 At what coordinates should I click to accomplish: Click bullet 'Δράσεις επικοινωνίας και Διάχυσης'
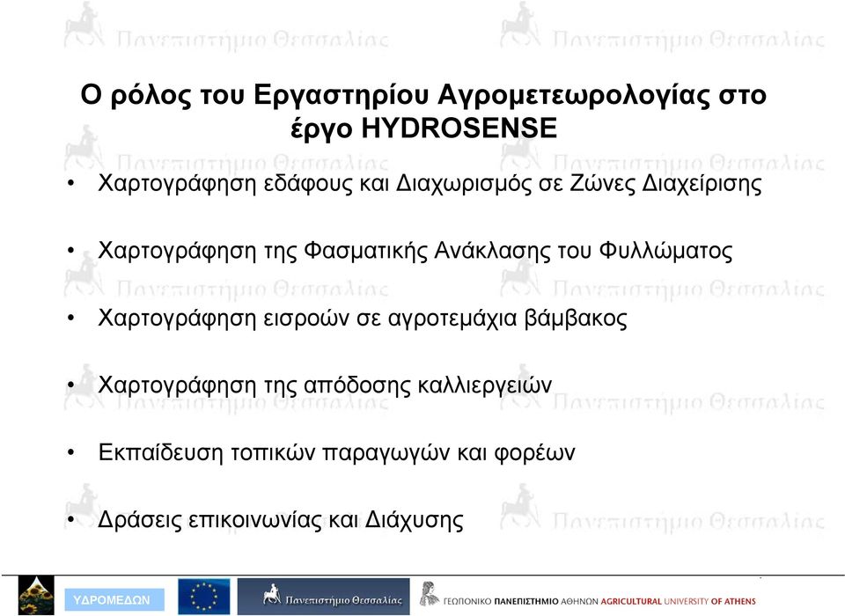[x=280, y=520]
